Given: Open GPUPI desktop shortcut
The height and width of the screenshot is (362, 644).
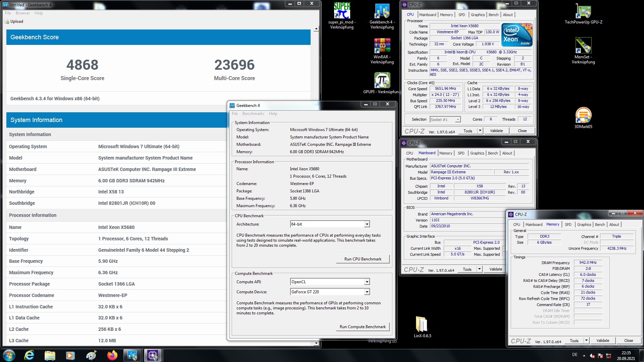Looking at the screenshot, I should pos(382,83).
